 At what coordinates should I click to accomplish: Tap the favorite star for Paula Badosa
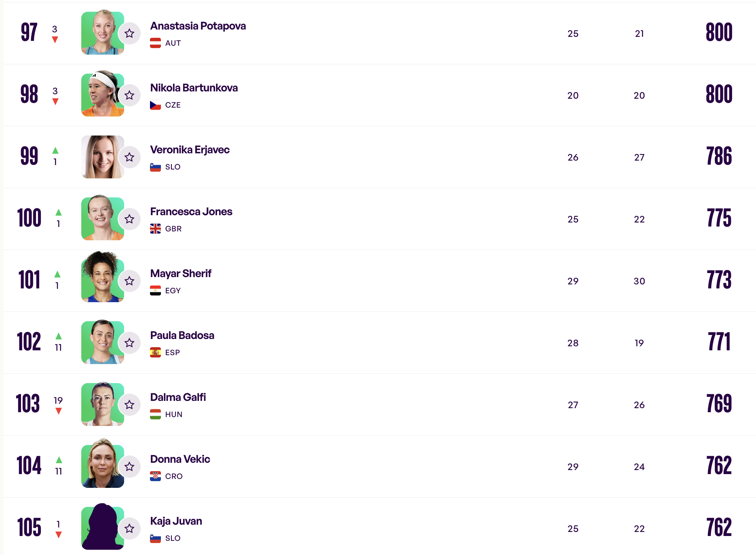click(129, 343)
